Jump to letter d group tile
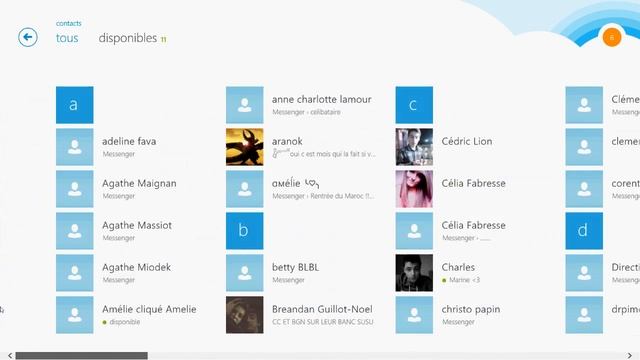 pos(584,231)
